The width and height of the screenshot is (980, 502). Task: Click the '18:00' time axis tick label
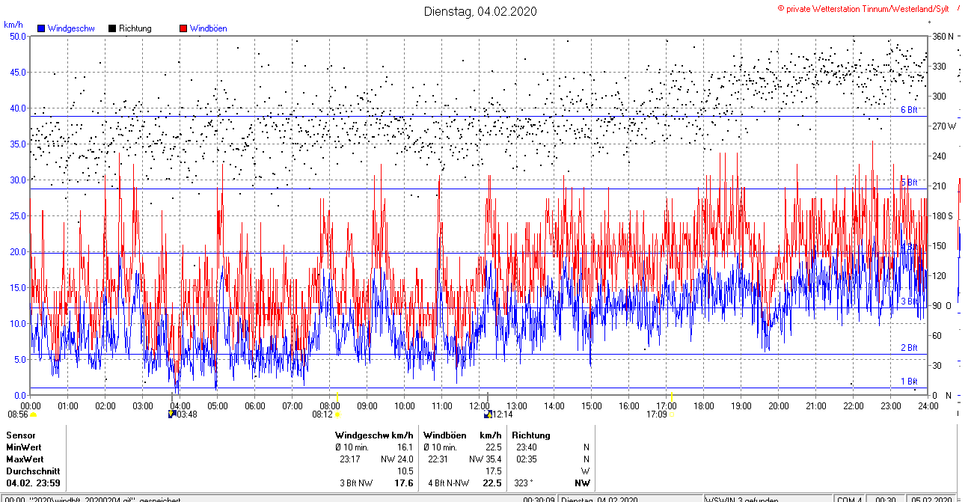click(704, 405)
